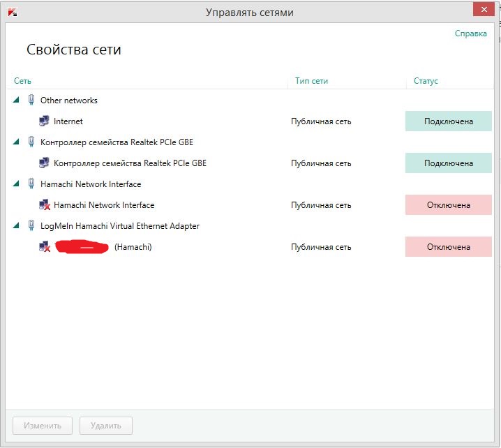501x448 pixels.
Task: Select the Internet network row
Action: click(250, 121)
